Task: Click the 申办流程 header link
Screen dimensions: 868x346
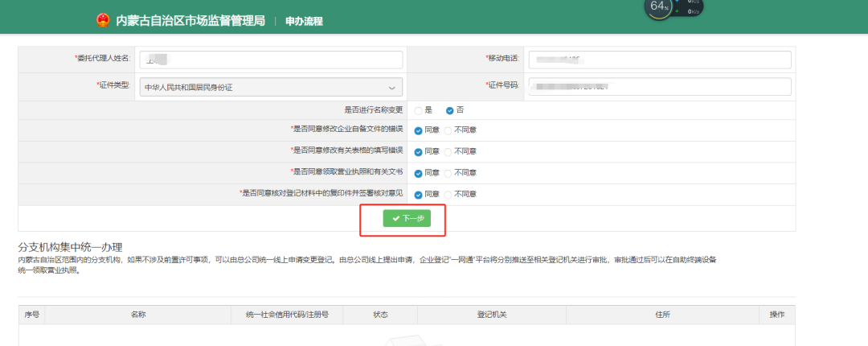Action: click(304, 22)
